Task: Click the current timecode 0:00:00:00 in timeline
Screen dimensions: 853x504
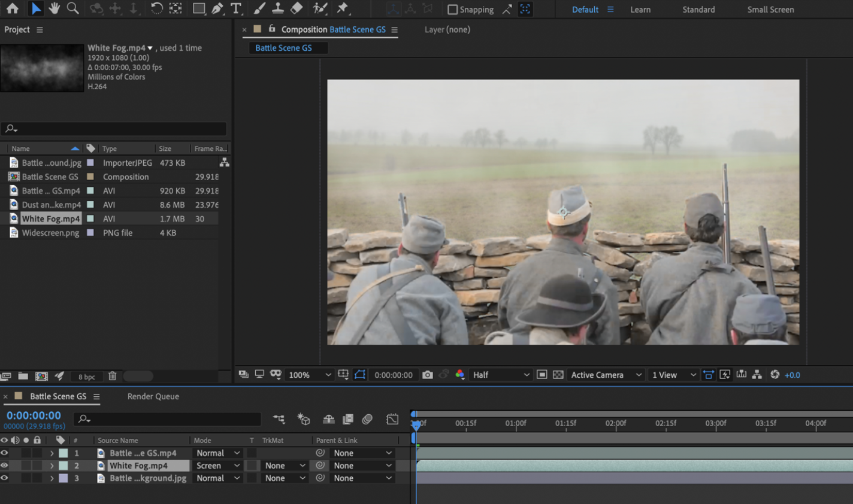Action: pos(34,415)
